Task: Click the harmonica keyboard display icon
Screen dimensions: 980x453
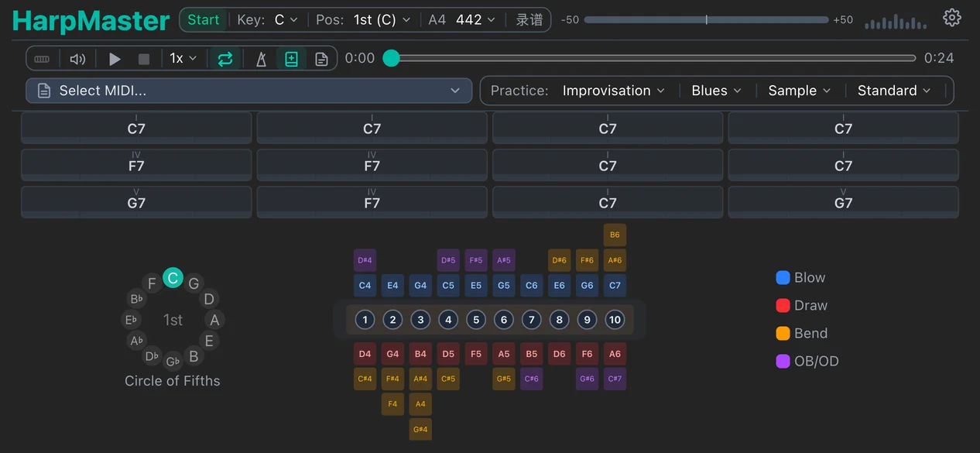Action: tap(42, 58)
